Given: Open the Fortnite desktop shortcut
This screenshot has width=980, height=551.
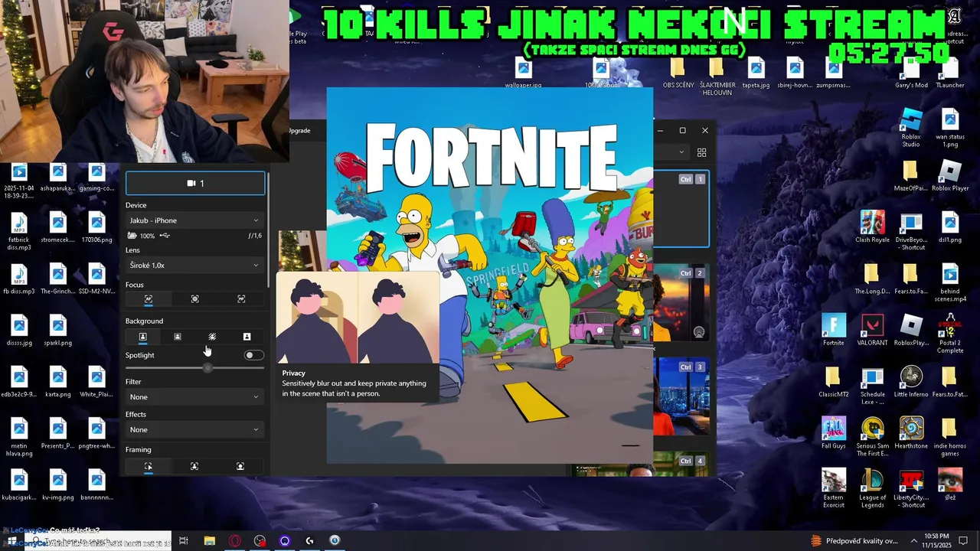Looking at the screenshot, I should pyautogui.click(x=833, y=330).
